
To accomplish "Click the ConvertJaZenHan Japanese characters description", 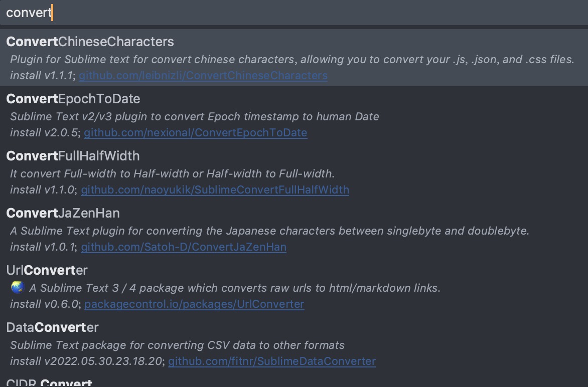I will click(x=269, y=231).
